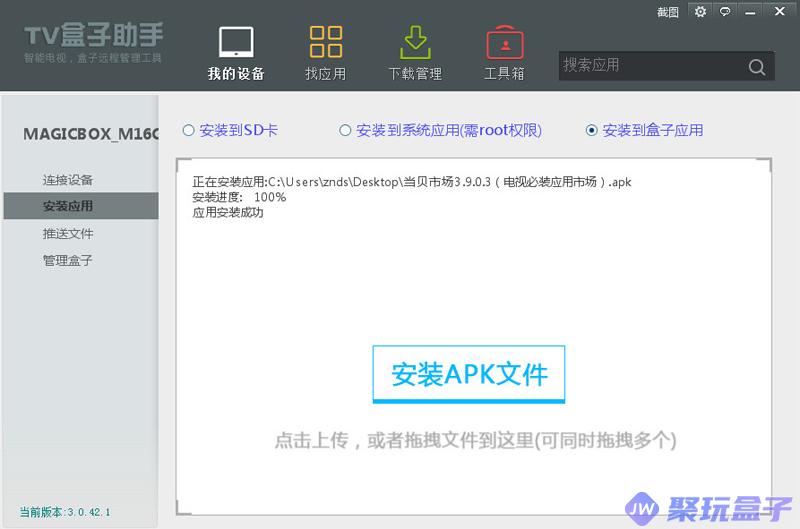Click the 正在安装应用 file path line
This screenshot has width=800, height=529.
pos(412,182)
